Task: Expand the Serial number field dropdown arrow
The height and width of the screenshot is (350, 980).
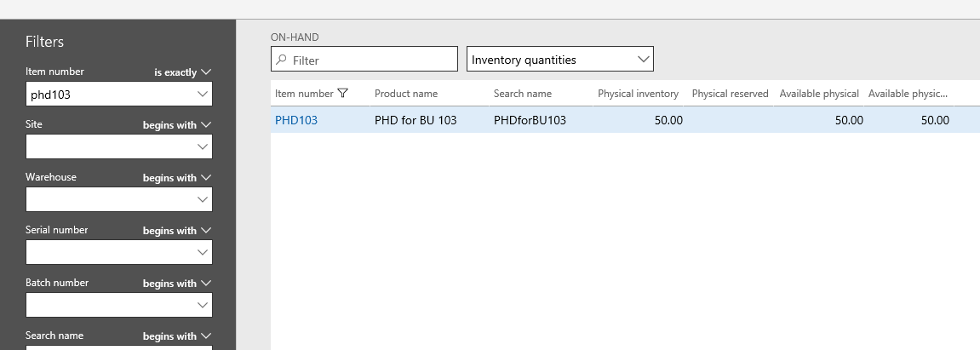Action: (x=203, y=253)
